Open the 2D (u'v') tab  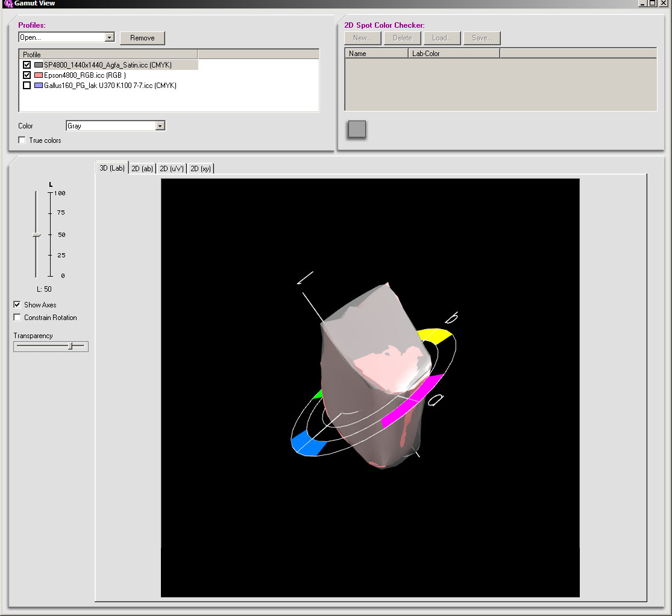[171, 169]
